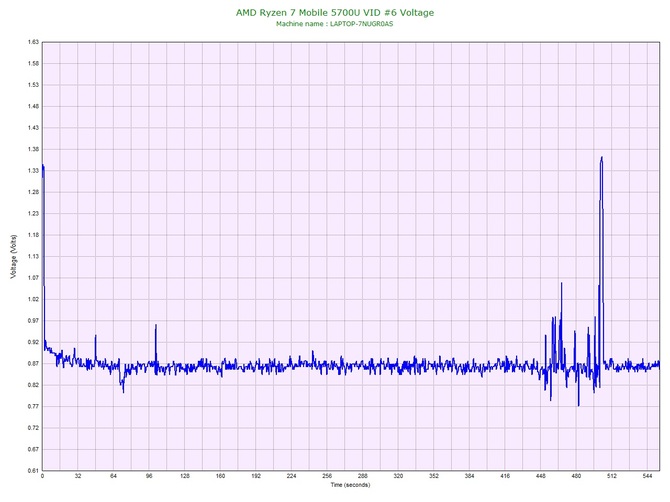Click the 1.18 value on voltage axis

[33, 235]
